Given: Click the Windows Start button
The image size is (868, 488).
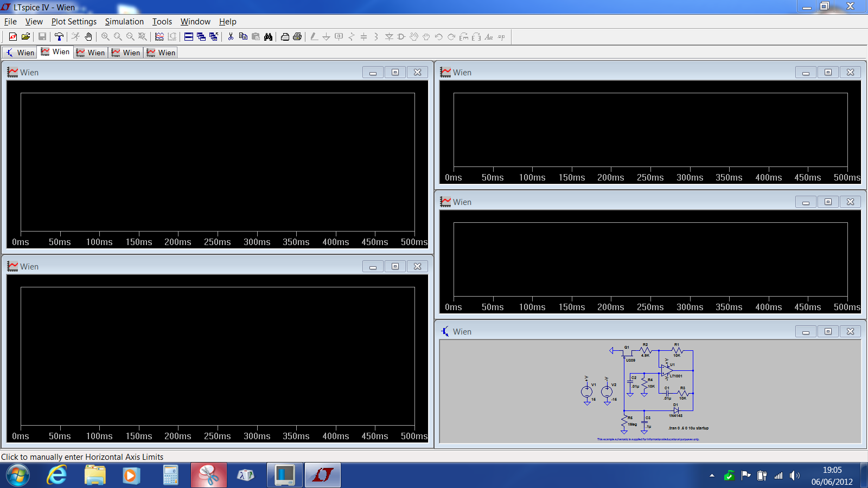Looking at the screenshot, I should pos(17,476).
